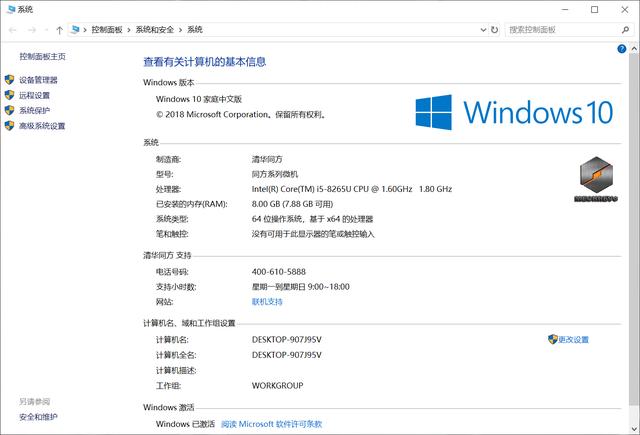The height and width of the screenshot is (435, 640).
Task: Select support hours 9:00~18:00 text
Action: [x=300, y=287]
